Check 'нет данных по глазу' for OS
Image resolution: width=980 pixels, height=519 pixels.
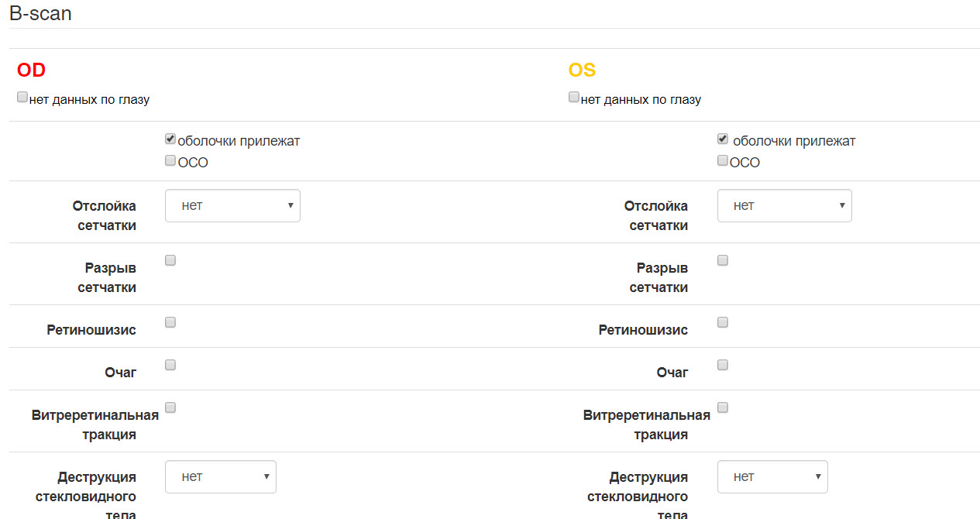click(574, 98)
